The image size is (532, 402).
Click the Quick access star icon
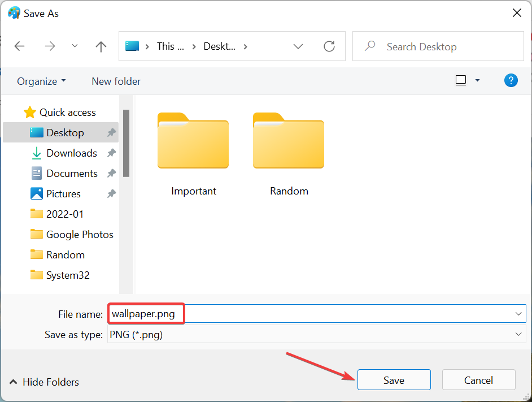30,113
